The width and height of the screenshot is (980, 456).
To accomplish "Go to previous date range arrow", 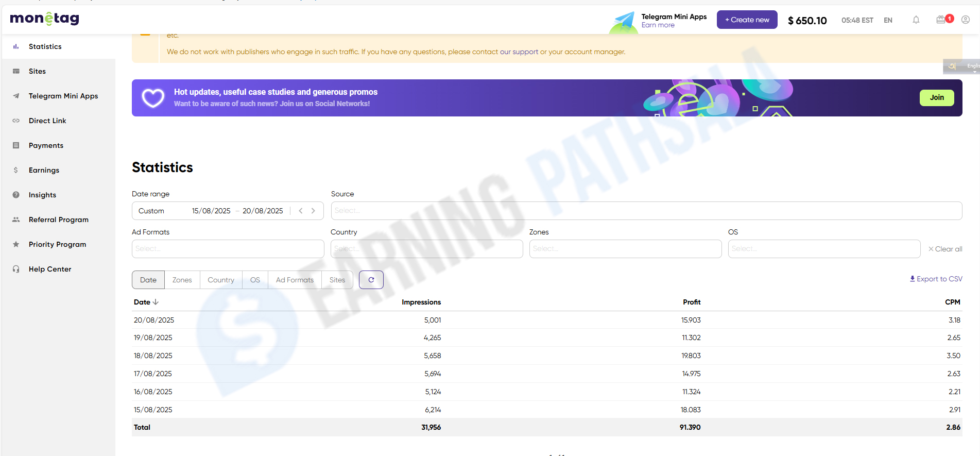I will pyautogui.click(x=301, y=211).
